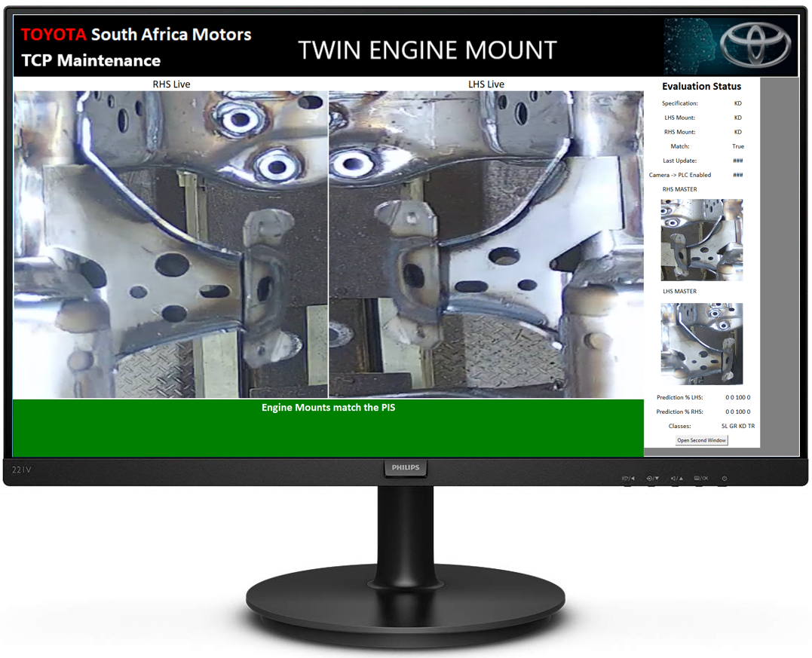Viewport: 812px width, 658px height.
Task: Click the Toyota emblem logo in header
Action: click(x=755, y=45)
